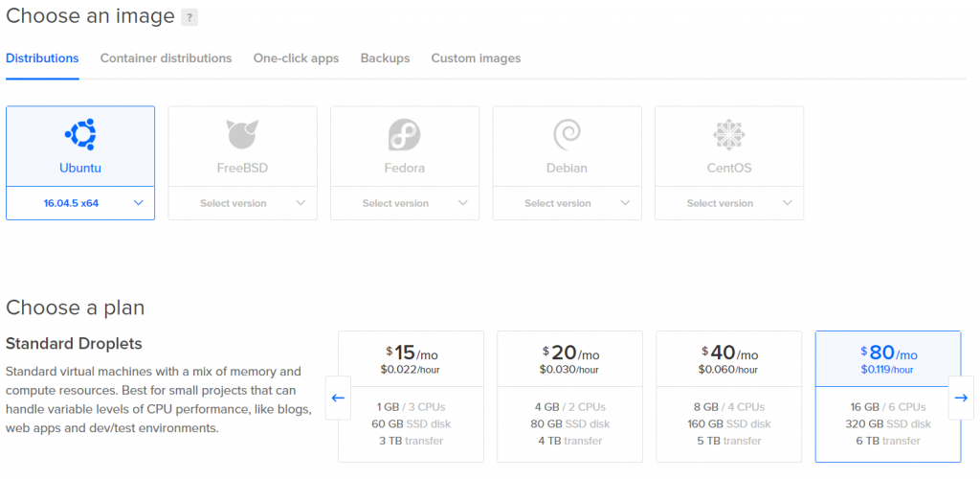
Task: Select the Ubuntu logo icon
Action: point(80,134)
